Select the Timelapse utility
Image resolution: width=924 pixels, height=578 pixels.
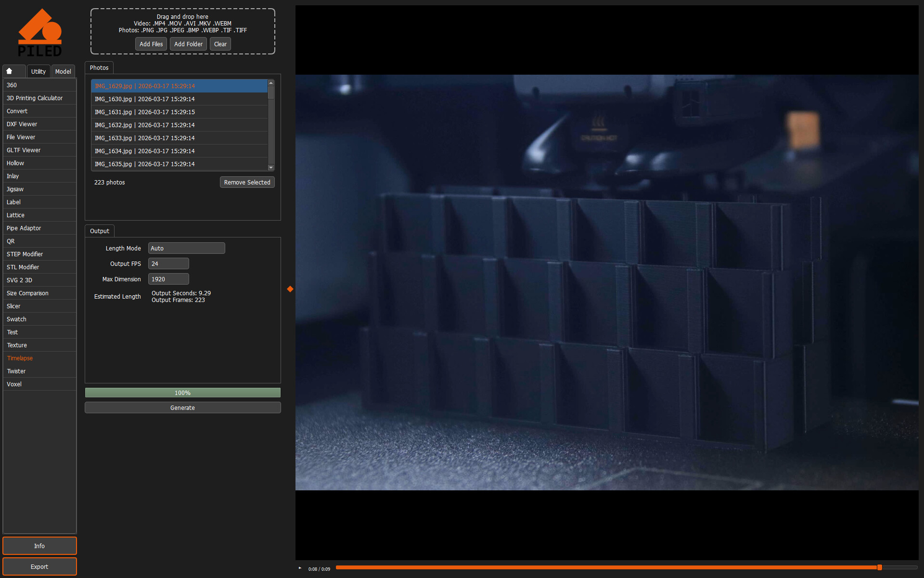tap(39, 358)
